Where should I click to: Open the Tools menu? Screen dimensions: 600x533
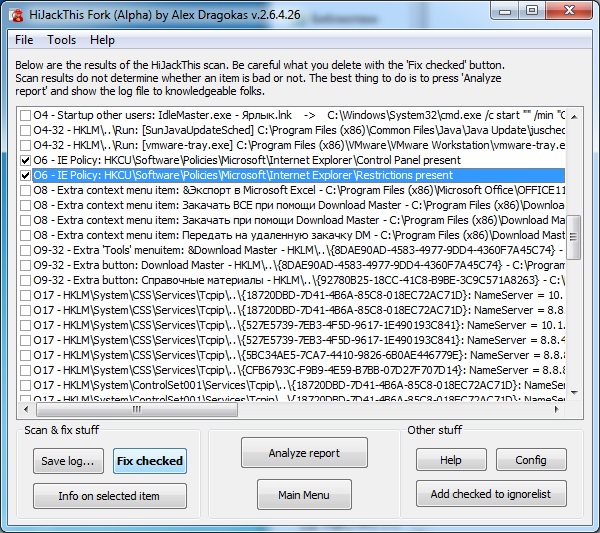coord(61,40)
